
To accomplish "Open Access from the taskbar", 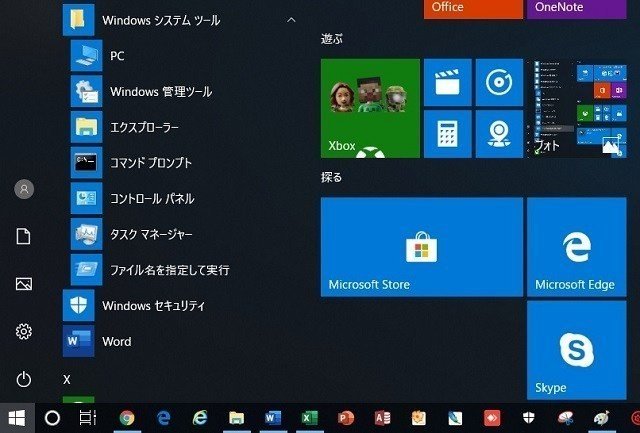I will click(382, 418).
